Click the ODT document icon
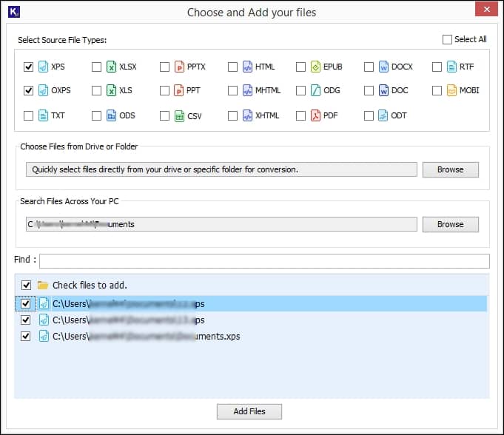The image size is (504, 435). coord(383,115)
